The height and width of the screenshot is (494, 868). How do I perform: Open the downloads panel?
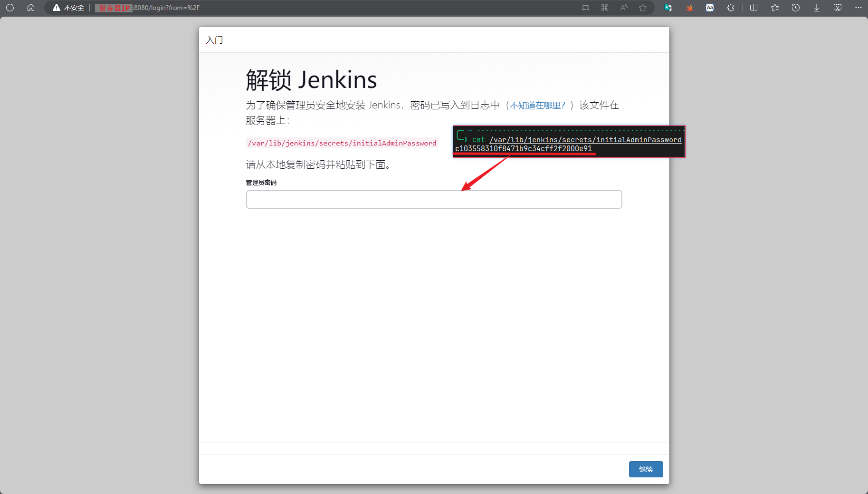point(817,8)
